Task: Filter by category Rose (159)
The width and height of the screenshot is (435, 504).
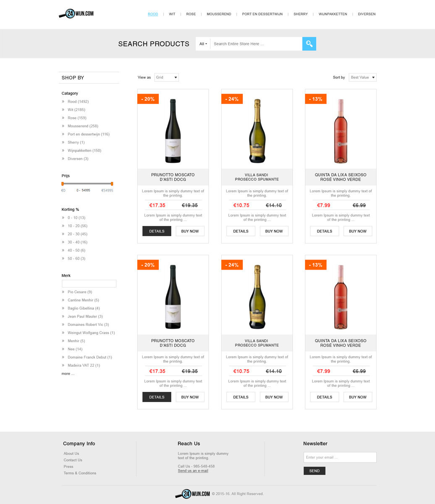Action: point(77,118)
